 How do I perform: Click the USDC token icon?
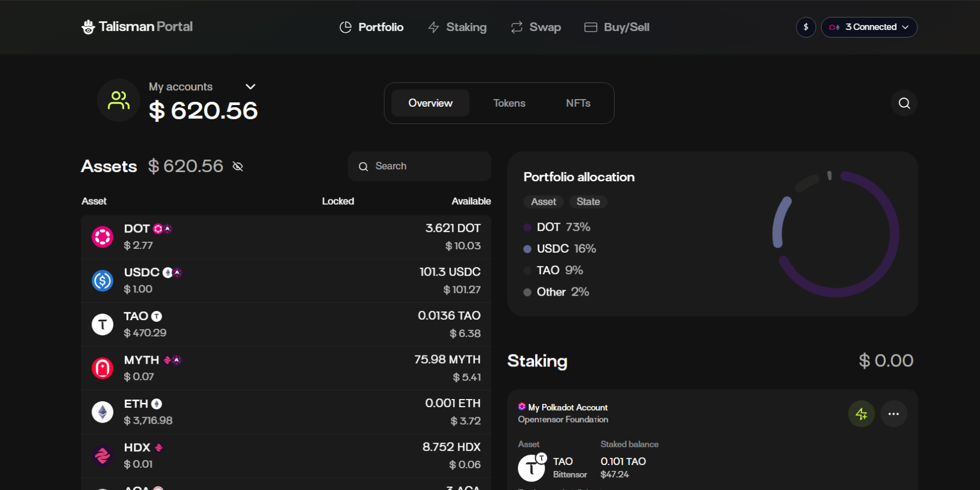pos(102,281)
